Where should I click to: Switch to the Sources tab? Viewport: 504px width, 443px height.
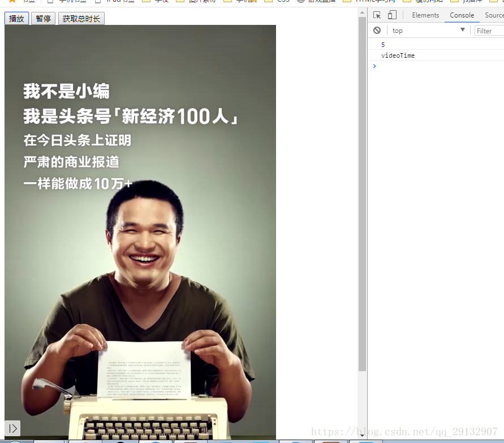(x=494, y=15)
